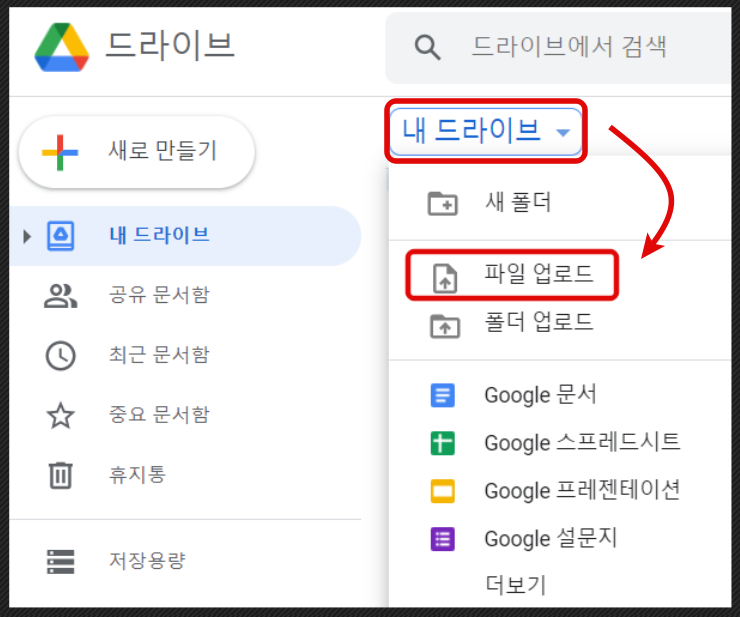This screenshot has width=740, height=617.
Task: Click the purple Google Forms icon
Action: tap(443, 539)
